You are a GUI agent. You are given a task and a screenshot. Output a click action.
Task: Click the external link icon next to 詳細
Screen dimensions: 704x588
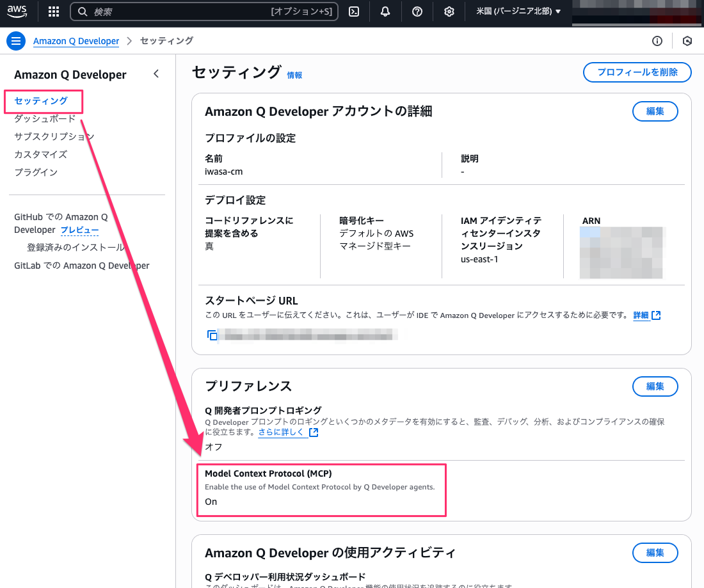(656, 315)
